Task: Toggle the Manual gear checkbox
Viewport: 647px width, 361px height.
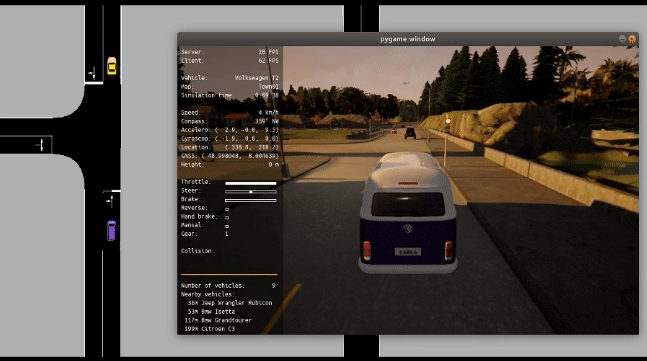Action: click(227, 226)
